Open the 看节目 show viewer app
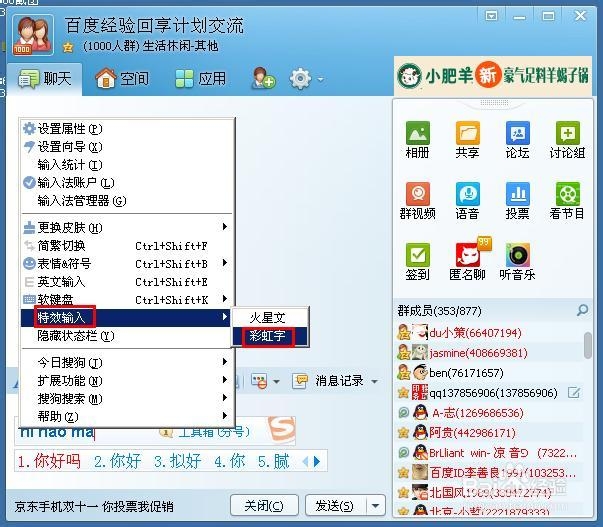 pyautogui.click(x=567, y=201)
